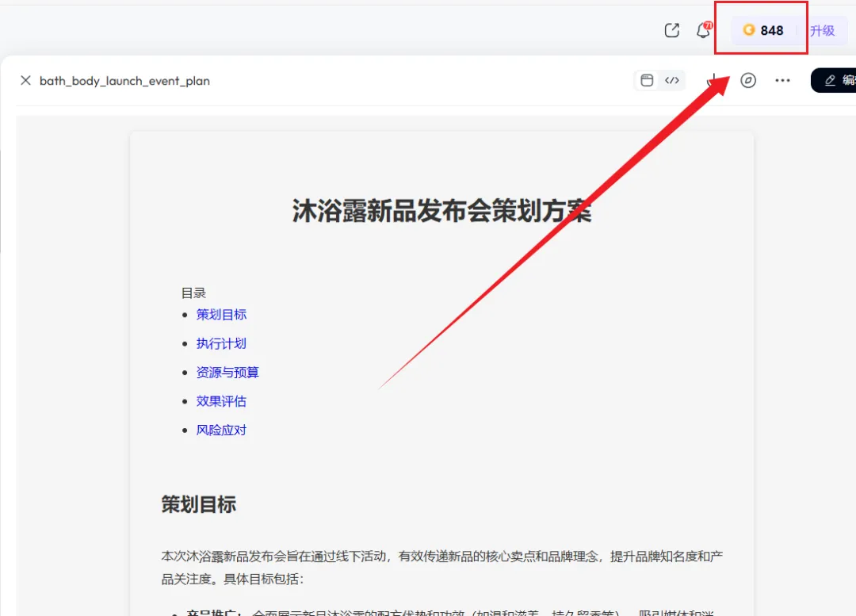Click the compass icon in document toolbar
The width and height of the screenshot is (856, 616).
click(x=748, y=80)
